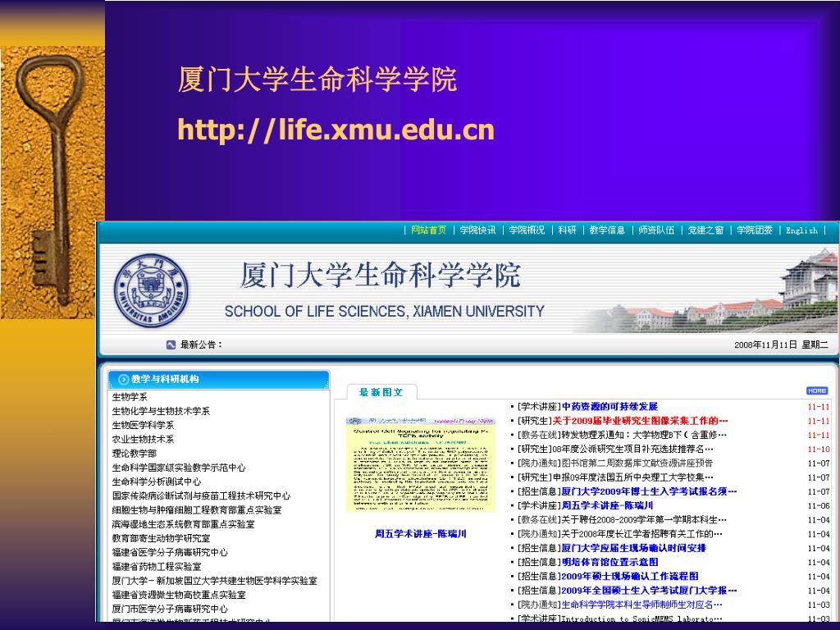Open news item 关于2008年度长江学者招聘有关工作的
The image size is (840, 630).
(641, 533)
